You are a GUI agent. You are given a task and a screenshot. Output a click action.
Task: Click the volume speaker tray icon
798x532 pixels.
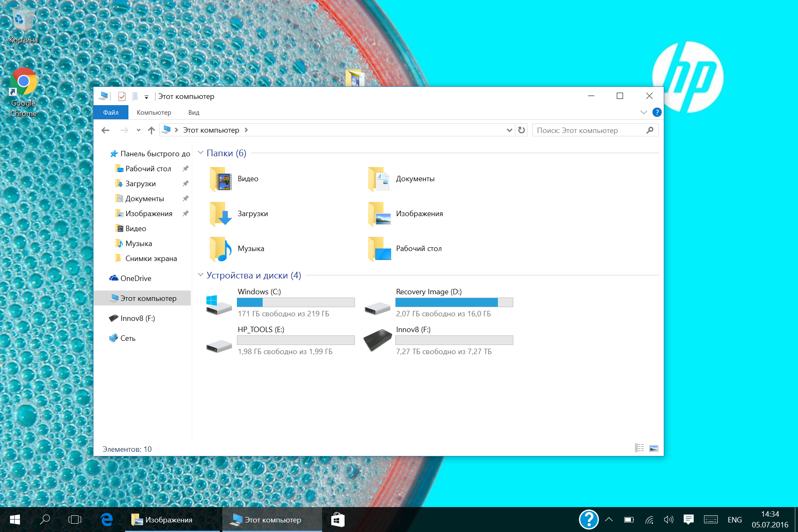point(668,520)
